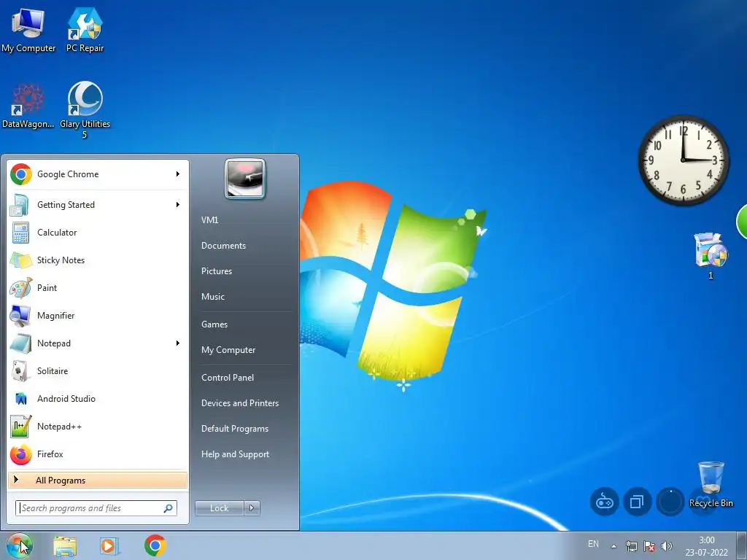Open Help and Support
This screenshot has height=560, width=747.
pyautogui.click(x=236, y=454)
